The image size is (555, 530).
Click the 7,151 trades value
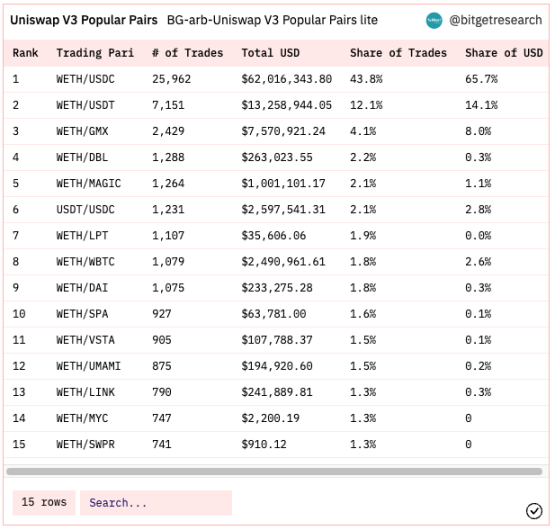pos(168,105)
